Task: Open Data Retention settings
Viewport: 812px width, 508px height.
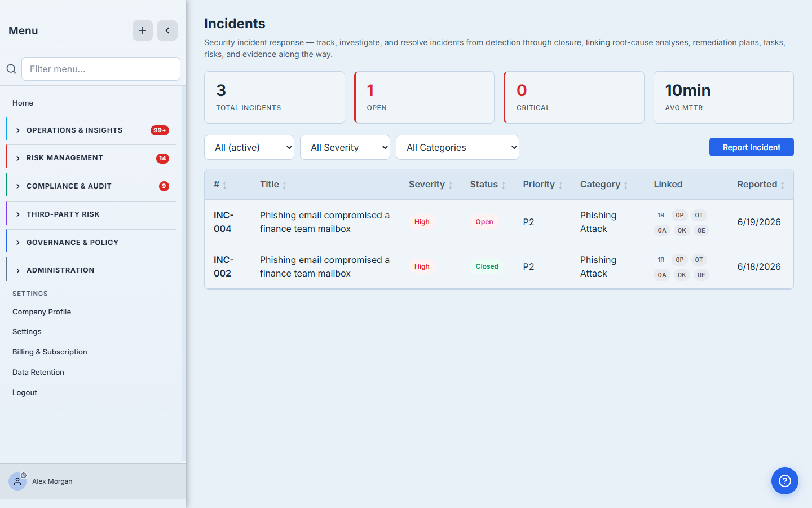Action: click(x=38, y=372)
